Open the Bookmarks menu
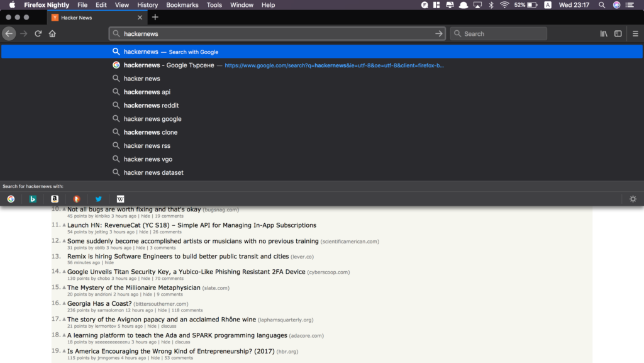Image resolution: width=644 pixels, height=363 pixels. (x=182, y=5)
